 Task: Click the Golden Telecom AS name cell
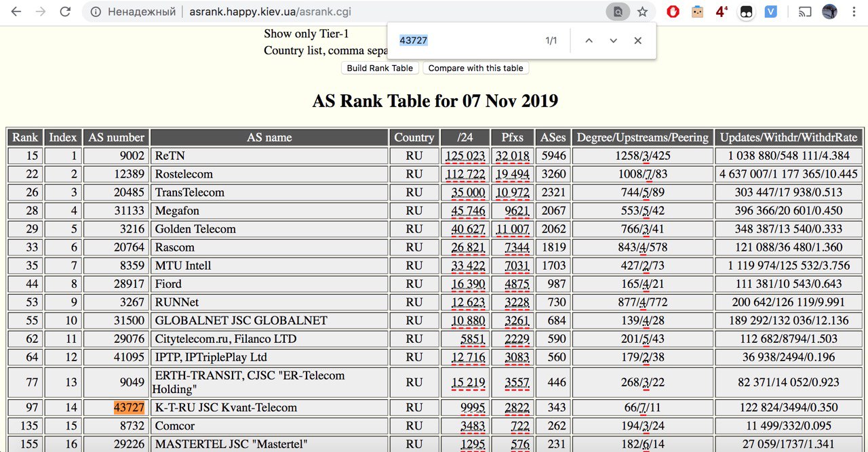[x=269, y=229]
